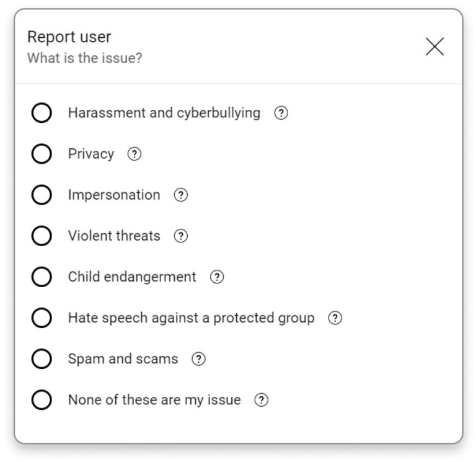Show info icon for Spam and scams
476x462 pixels.
pos(198,359)
